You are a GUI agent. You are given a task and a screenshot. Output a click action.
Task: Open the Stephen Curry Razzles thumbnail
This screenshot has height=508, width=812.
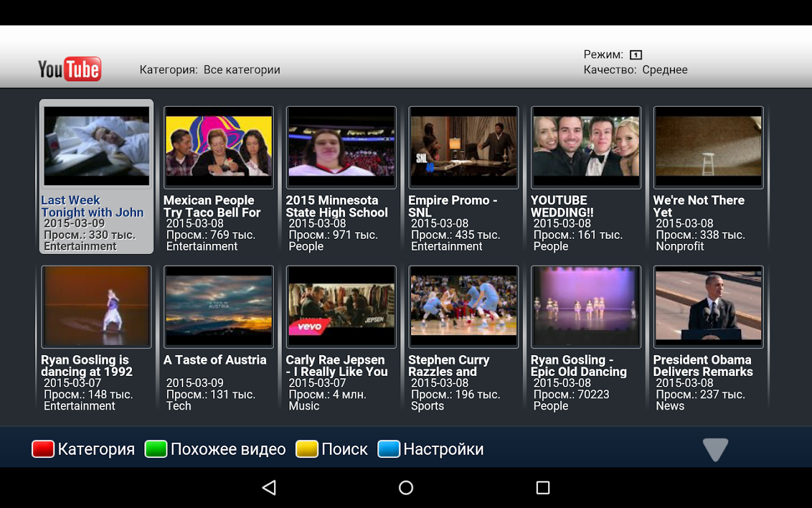click(x=464, y=307)
